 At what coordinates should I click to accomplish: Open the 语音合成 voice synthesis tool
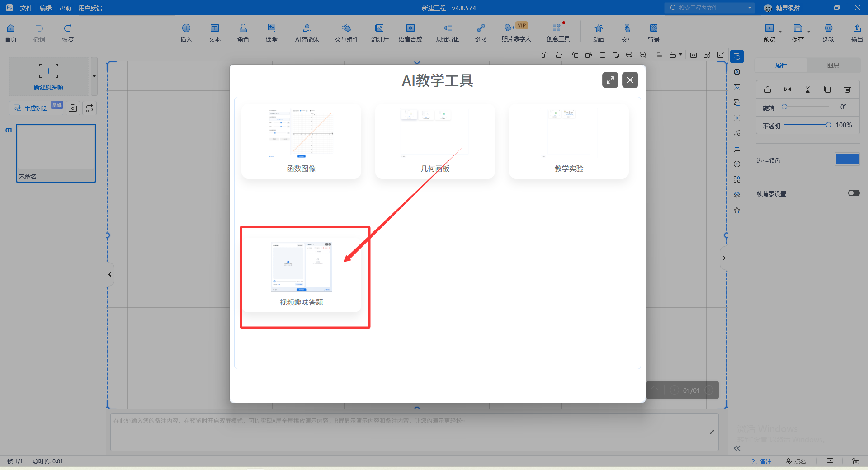pos(410,33)
